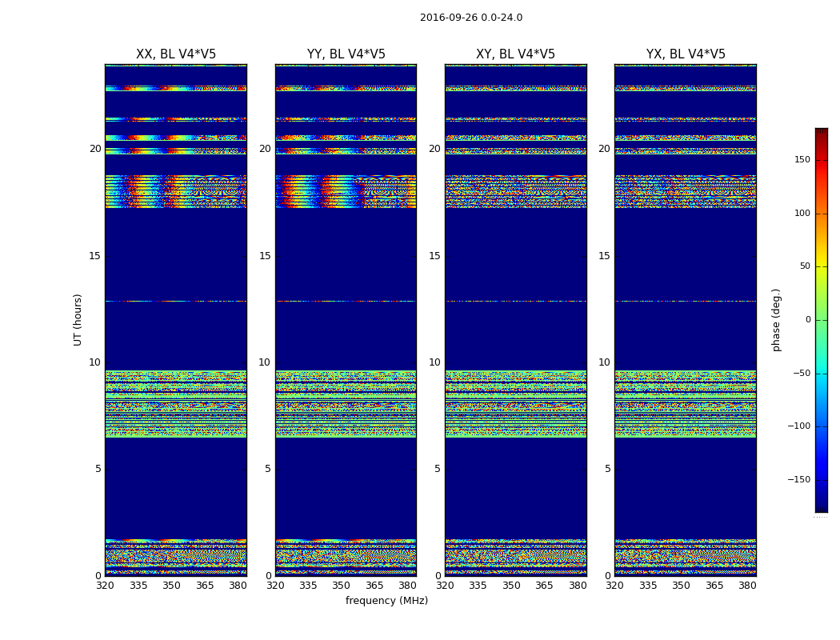Screen dimensions: 840x640
Task: Click the YX, BL V4*V5 panel title
Action: (686, 54)
